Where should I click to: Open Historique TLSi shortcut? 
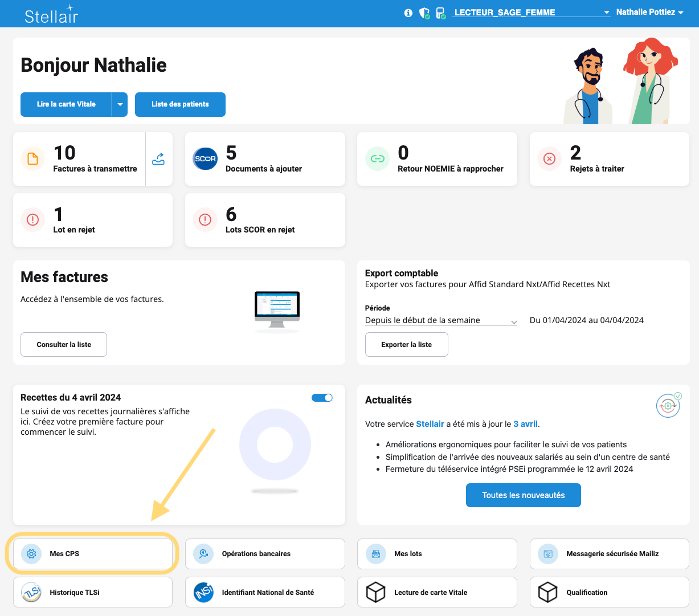point(92,592)
